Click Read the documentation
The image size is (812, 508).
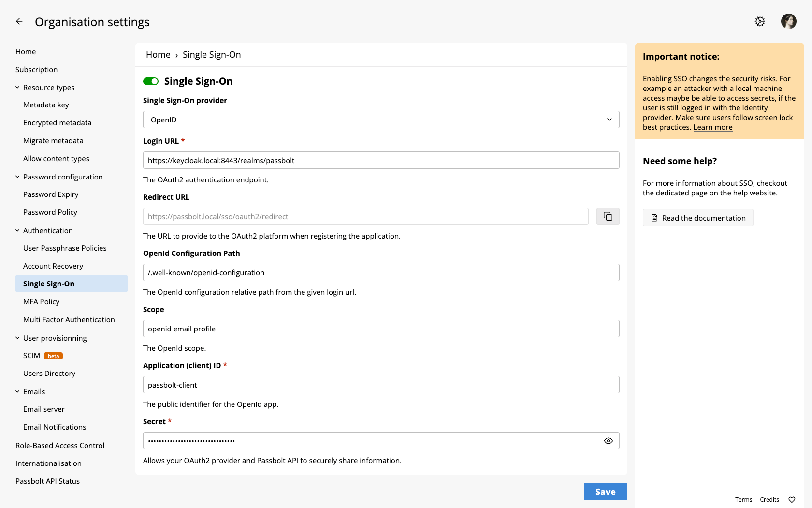pos(697,218)
